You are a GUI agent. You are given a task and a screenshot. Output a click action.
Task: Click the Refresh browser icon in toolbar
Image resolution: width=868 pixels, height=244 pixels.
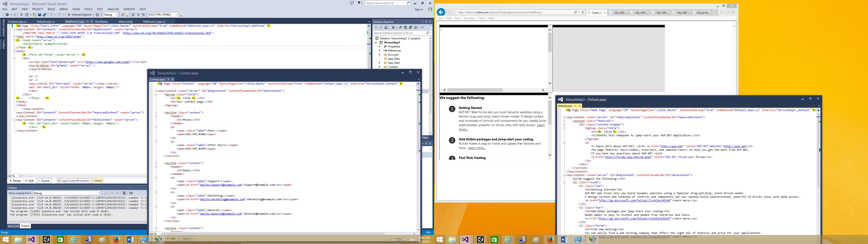coord(97,15)
